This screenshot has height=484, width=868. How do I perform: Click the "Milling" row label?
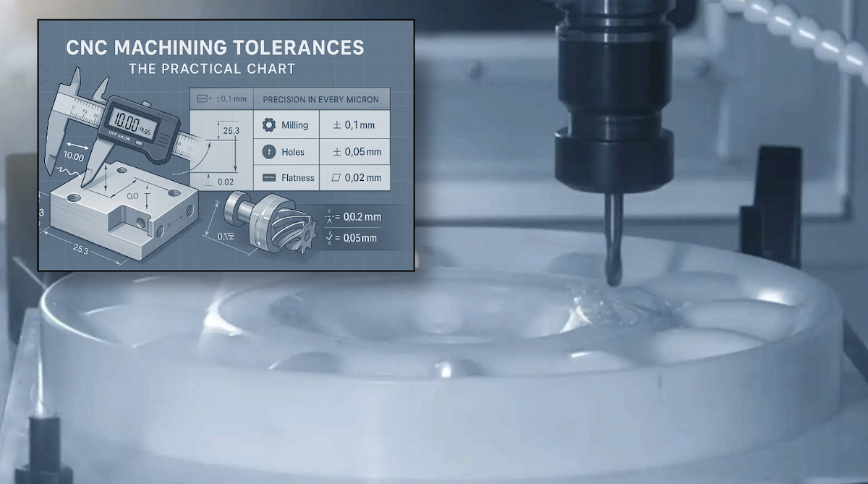tap(295, 125)
